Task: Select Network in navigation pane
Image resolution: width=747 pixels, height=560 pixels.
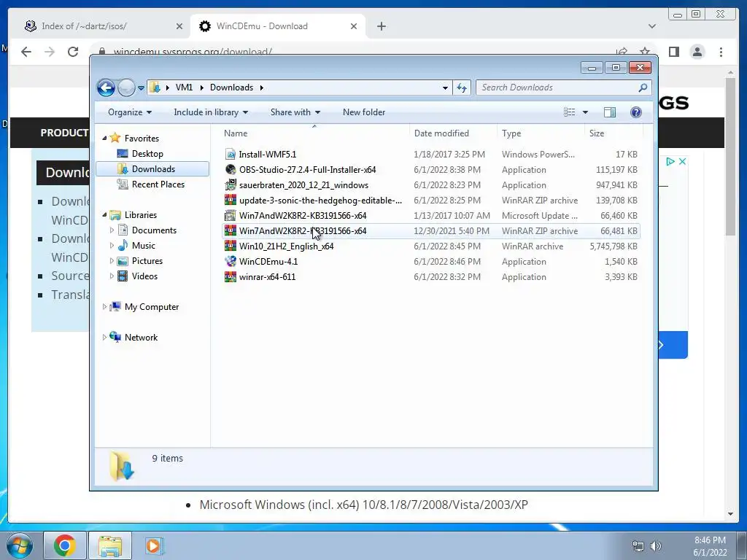Action: coord(141,338)
